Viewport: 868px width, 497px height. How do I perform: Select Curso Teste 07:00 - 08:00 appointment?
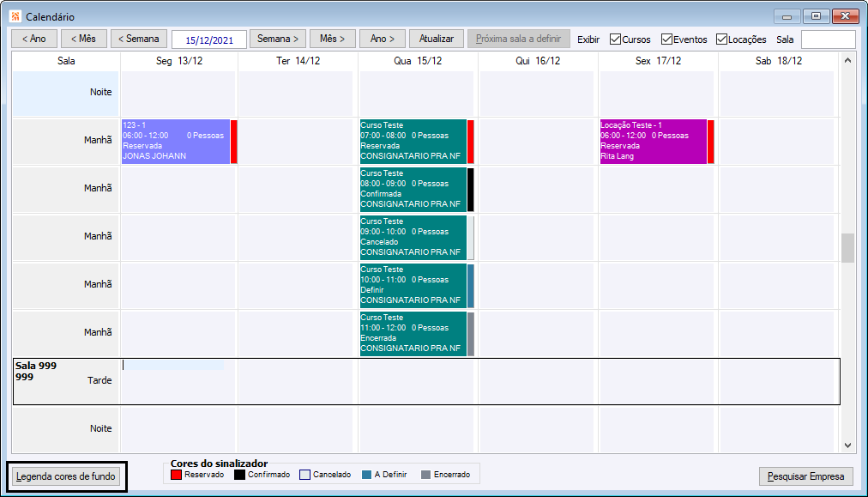[413, 142]
